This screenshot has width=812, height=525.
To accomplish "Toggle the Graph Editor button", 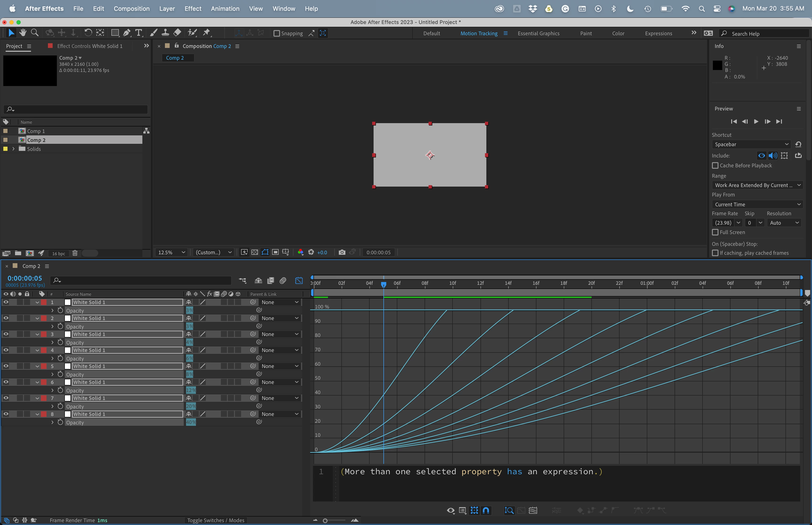I will pyautogui.click(x=299, y=281).
